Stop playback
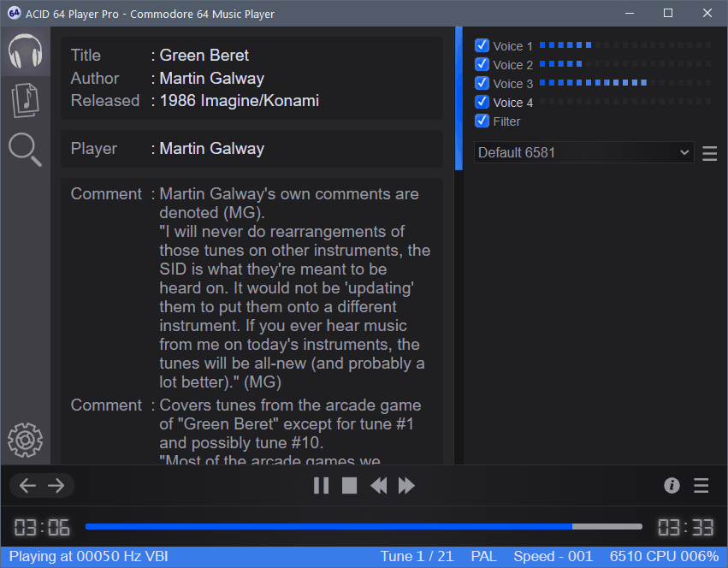The image size is (728, 568). point(349,486)
